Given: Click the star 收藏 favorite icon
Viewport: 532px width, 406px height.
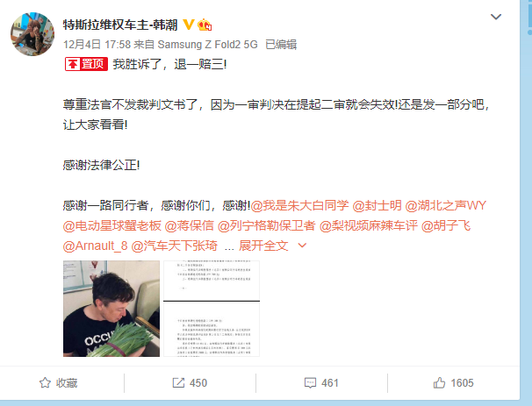Looking at the screenshot, I should 45,383.
